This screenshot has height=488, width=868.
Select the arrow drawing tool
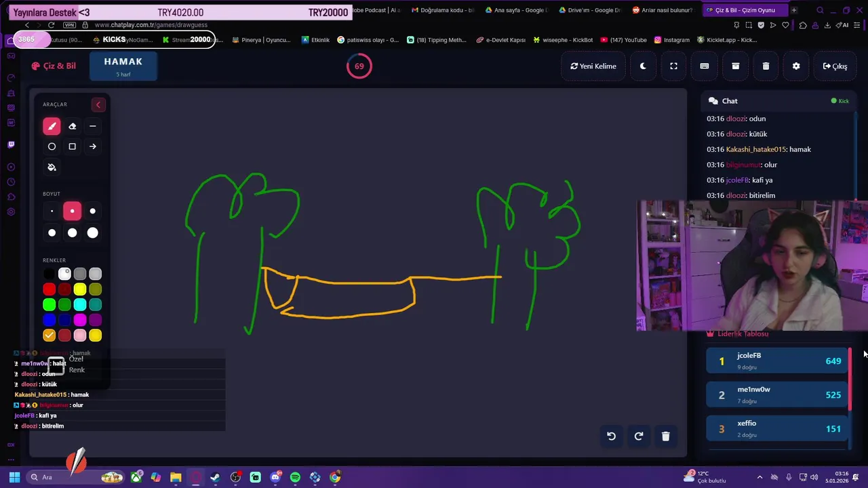pos(93,146)
